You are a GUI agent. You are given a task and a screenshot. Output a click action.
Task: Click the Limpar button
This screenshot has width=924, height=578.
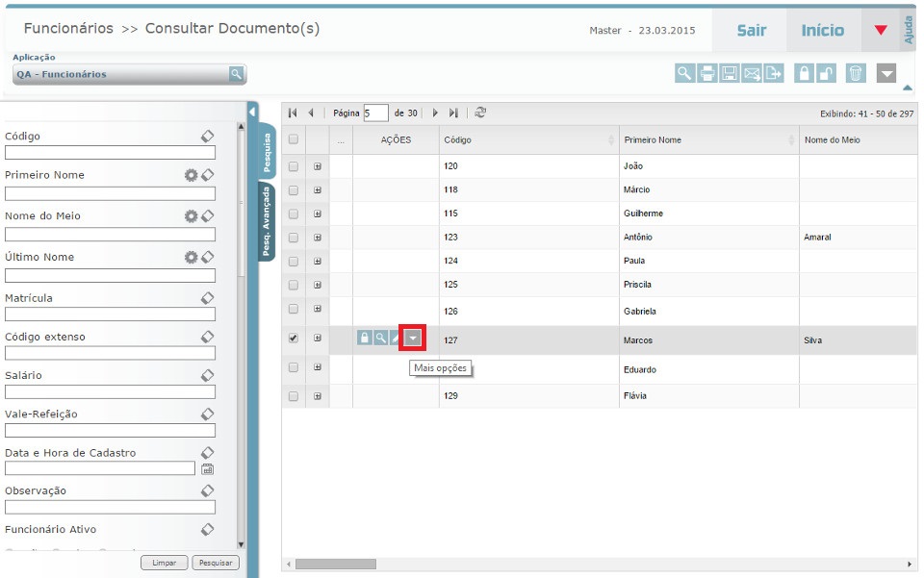(165, 563)
